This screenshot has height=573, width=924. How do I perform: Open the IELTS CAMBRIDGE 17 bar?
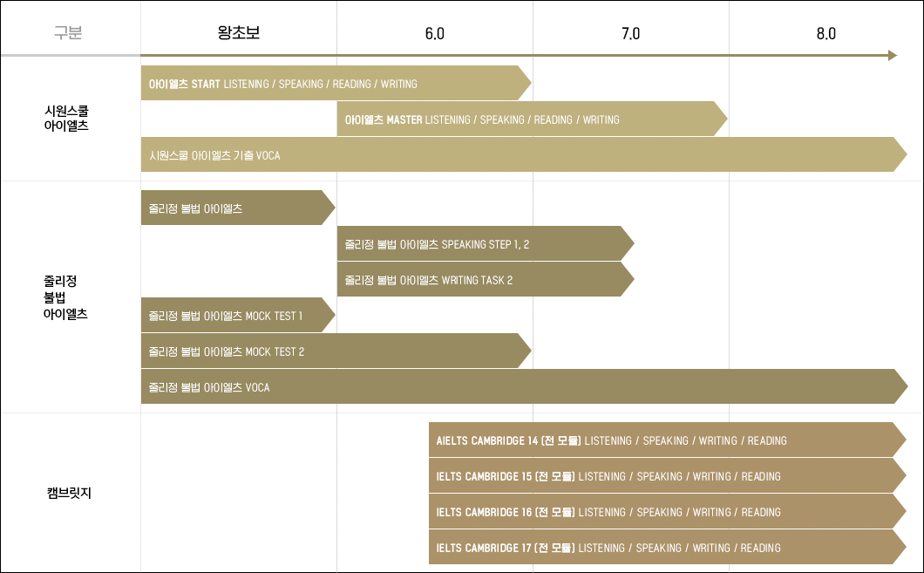667,548
